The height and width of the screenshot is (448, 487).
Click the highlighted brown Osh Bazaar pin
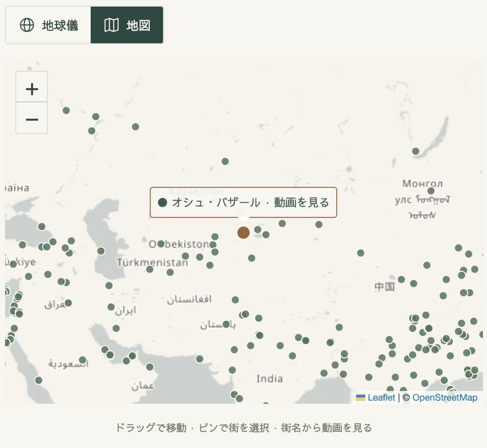click(x=243, y=233)
